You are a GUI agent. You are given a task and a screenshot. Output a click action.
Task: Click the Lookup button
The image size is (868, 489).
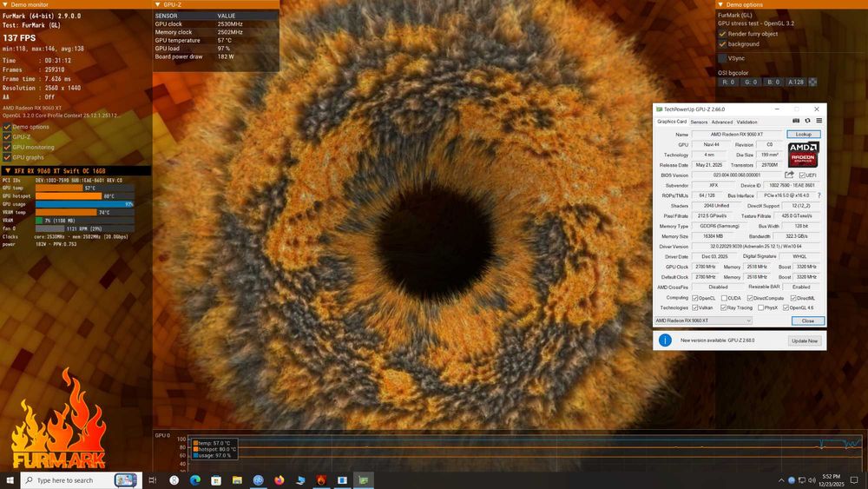click(803, 134)
